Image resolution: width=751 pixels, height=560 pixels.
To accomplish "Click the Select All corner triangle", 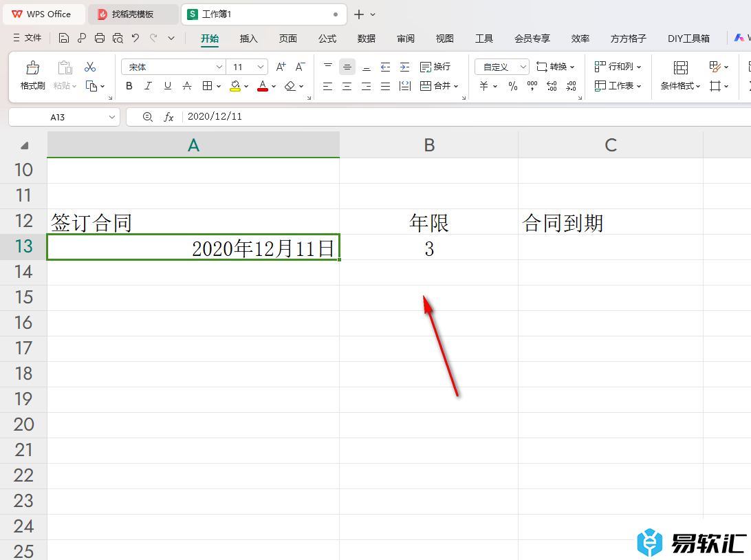I will click(25, 146).
